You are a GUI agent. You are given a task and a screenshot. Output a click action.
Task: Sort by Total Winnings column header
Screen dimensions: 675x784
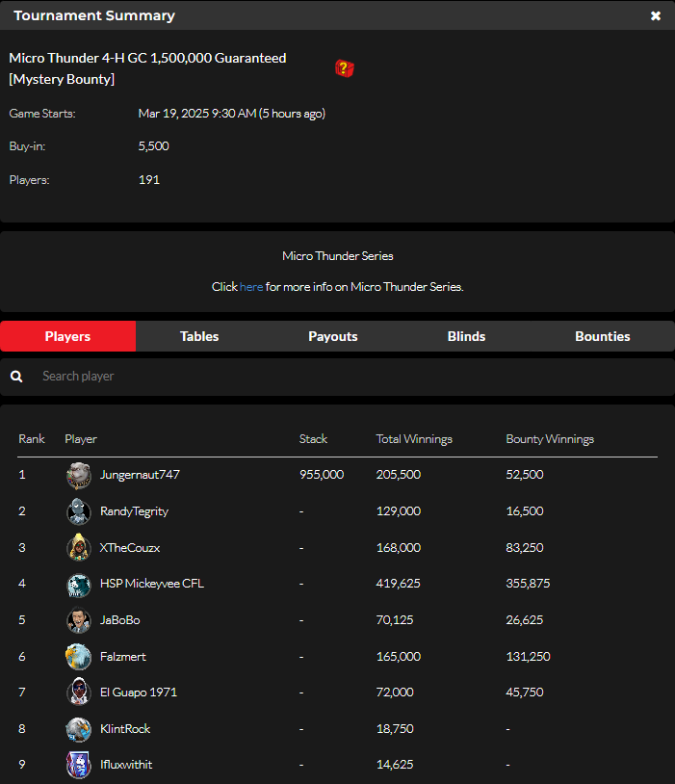click(x=414, y=439)
